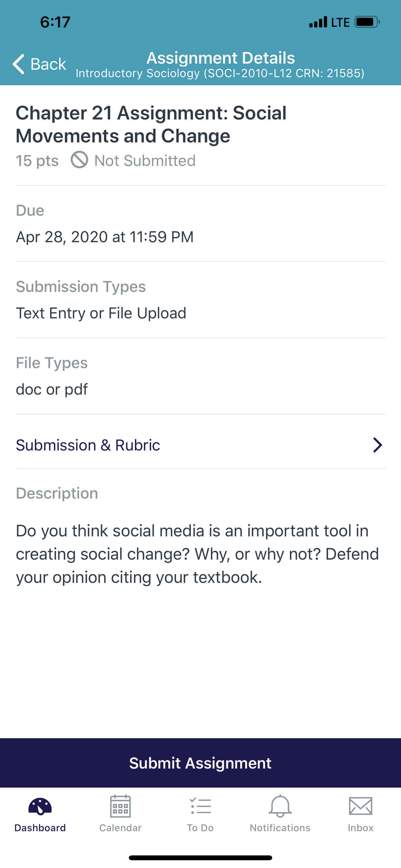Tap the Assignment Details header title
The width and height of the screenshot is (401, 868).
pos(221,57)
